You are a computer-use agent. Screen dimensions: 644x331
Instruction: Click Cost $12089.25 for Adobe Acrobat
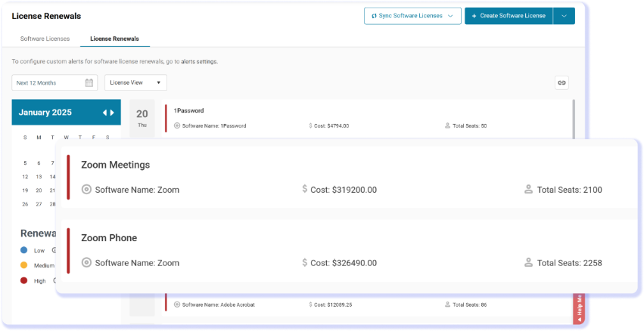tap(333, 305)
